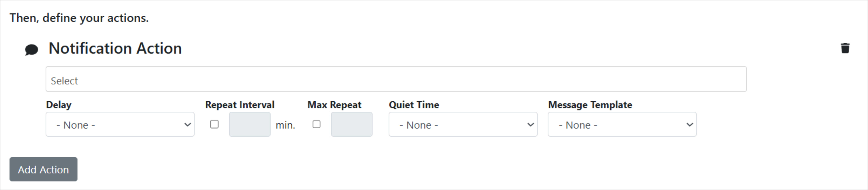Click the Add Action button
The image size is (868, 190).
point(44,169)
